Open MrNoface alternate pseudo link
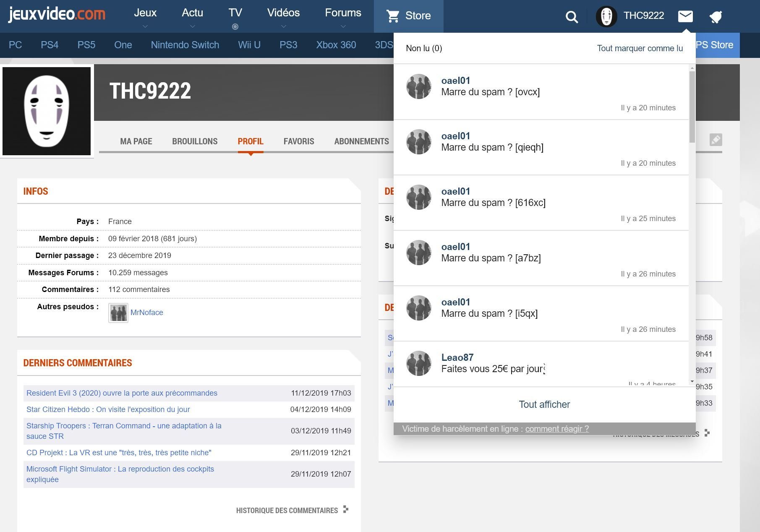Screen dimensions: 760x532 point(146,313)
